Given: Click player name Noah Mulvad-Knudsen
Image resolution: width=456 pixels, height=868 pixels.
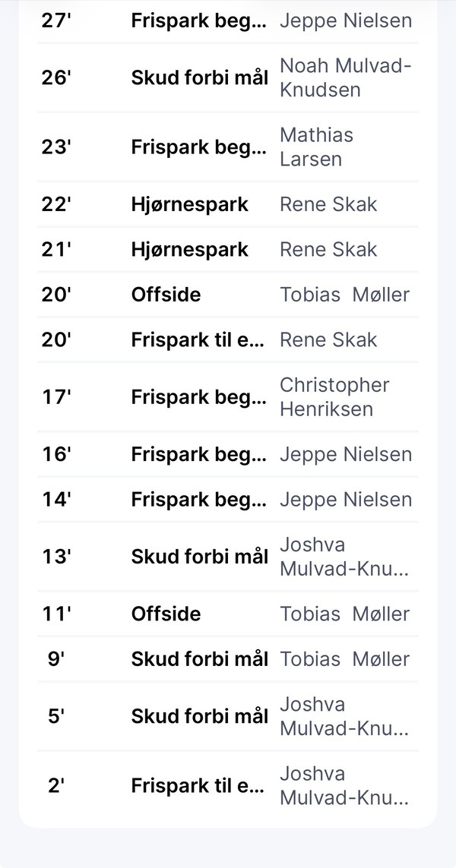Looking at the screenshot, I should coord(345,78).
